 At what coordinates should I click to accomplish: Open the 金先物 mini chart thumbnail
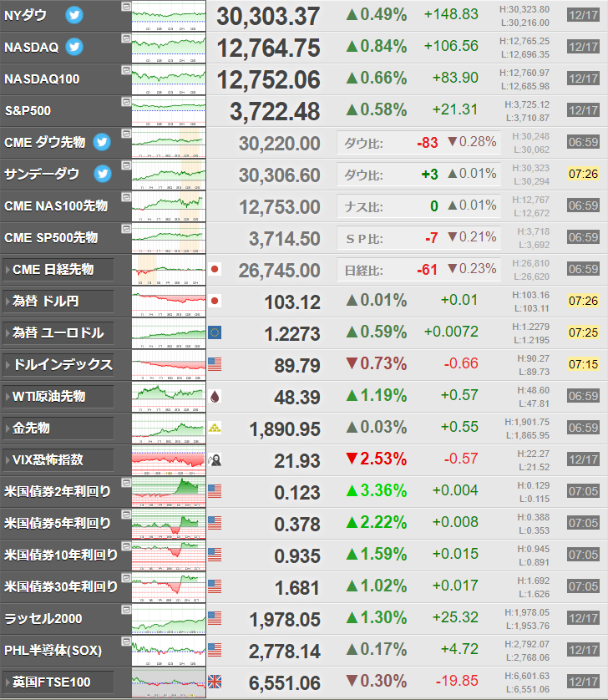point(169,429)
